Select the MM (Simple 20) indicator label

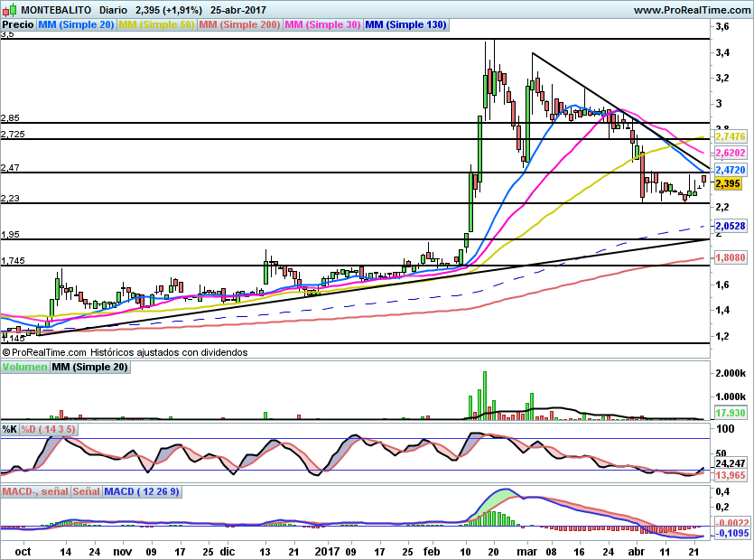click(x=76, y=25)
